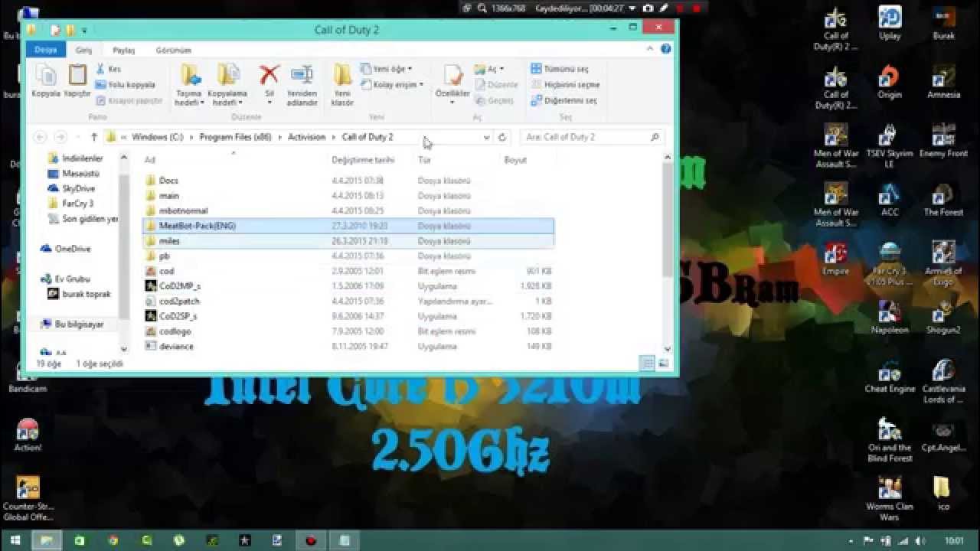Screen dimensions: 980x551
Task: Open the Worms Clan Wars desktop shortcut
Action: 890,498
